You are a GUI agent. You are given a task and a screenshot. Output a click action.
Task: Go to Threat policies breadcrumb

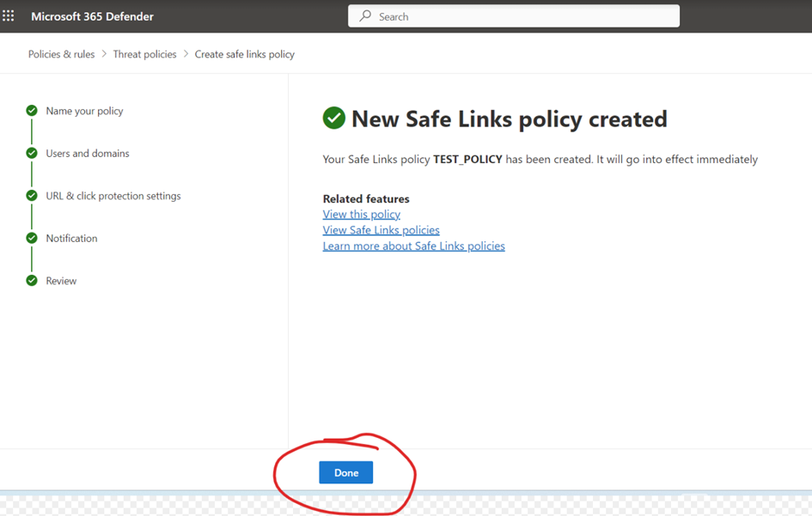(x=144, y=54)
